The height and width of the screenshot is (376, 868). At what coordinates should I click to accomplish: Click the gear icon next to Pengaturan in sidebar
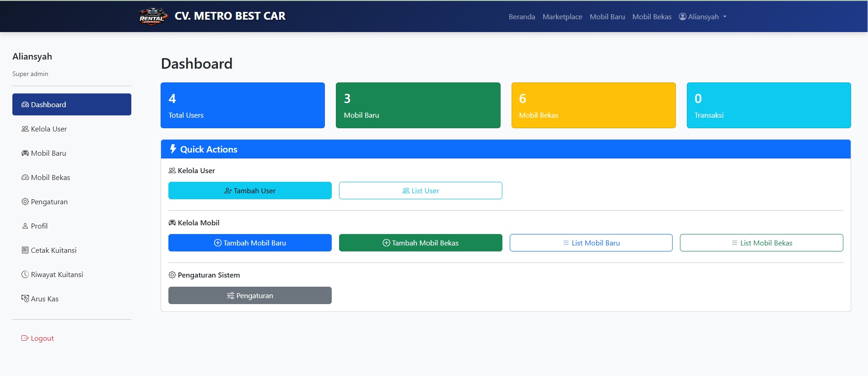[x=25, y=202]
